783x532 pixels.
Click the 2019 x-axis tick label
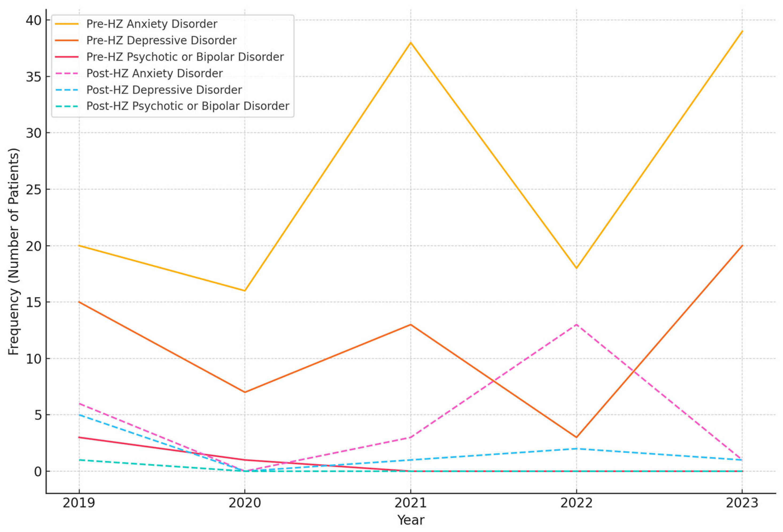[x=79, y=503]
